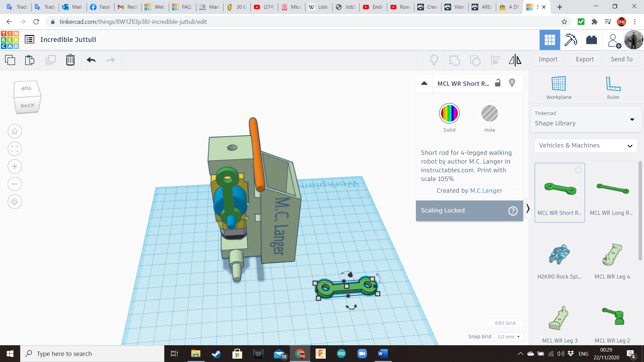The width and height of the screenshot is (644, 362).
Task: Open the Snap Grid 1.0 mm dropdown
Action: pyautogui.click(x=508, y=337)
